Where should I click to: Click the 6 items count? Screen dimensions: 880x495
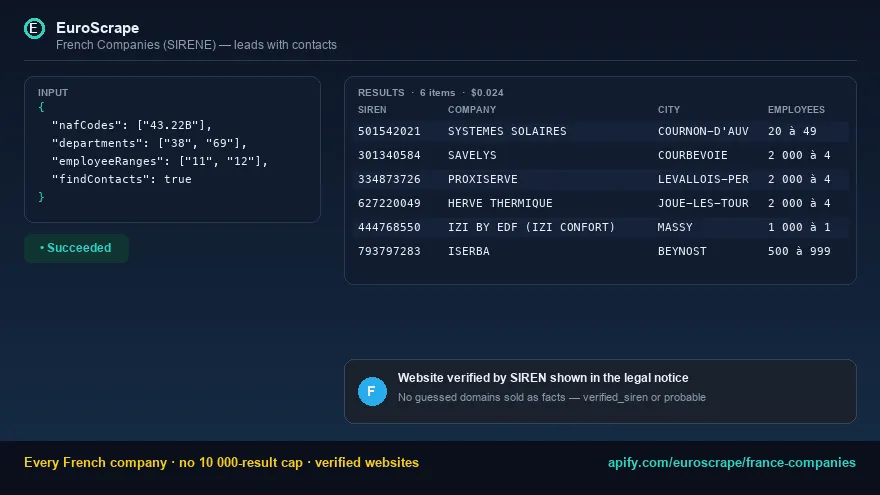pos(437,93)
